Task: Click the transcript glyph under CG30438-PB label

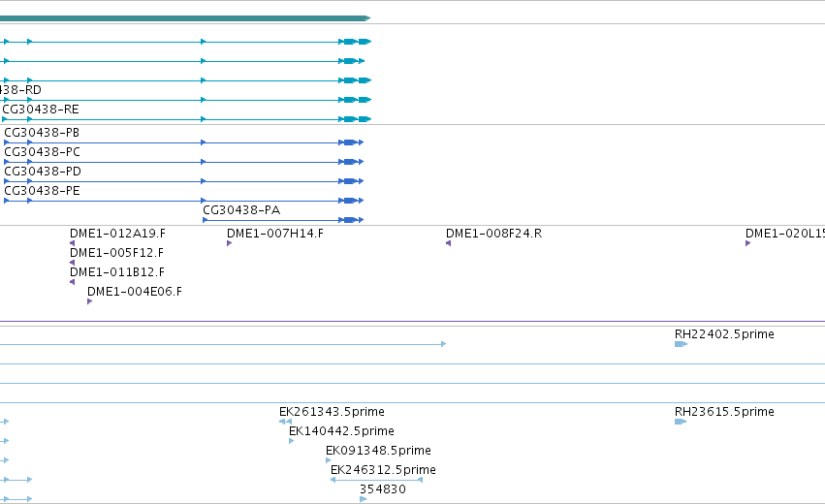Action: pyautogui.click(x=183, y=142)
